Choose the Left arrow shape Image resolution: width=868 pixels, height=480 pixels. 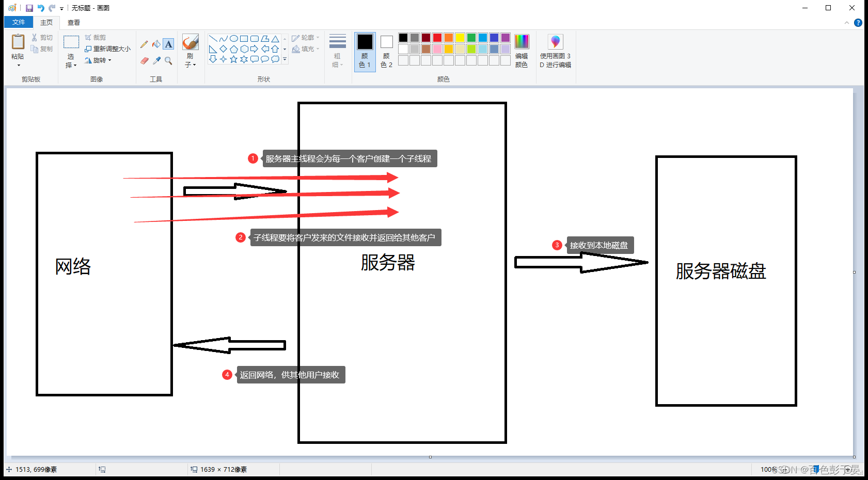click(x=265, y=49)
